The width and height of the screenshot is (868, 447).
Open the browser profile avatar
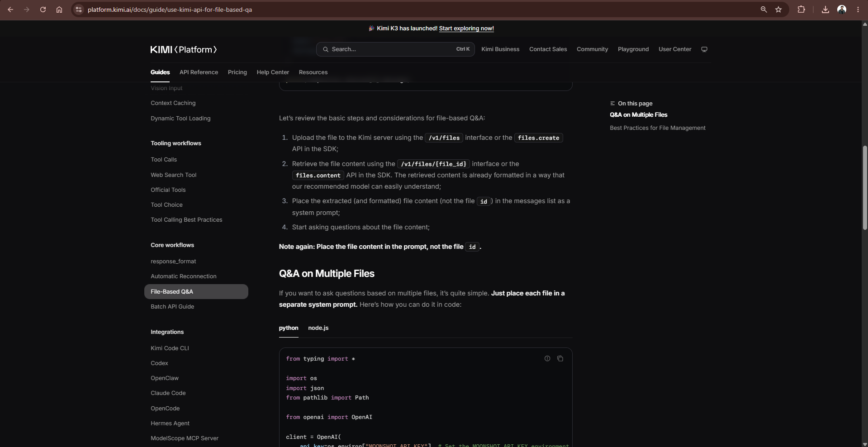pyautogui.click(x=842, y=10)
